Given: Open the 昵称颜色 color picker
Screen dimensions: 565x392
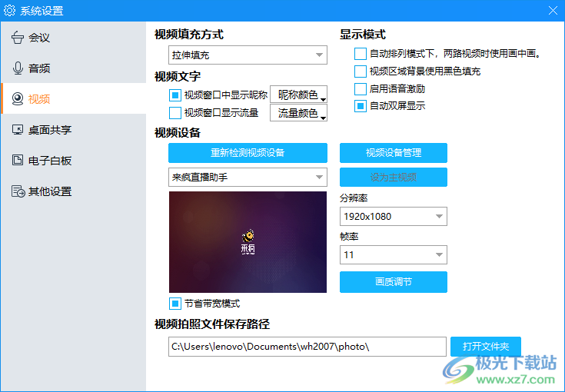Looking at the screenshot, I should pyautogui.click(x=299, y=95).
